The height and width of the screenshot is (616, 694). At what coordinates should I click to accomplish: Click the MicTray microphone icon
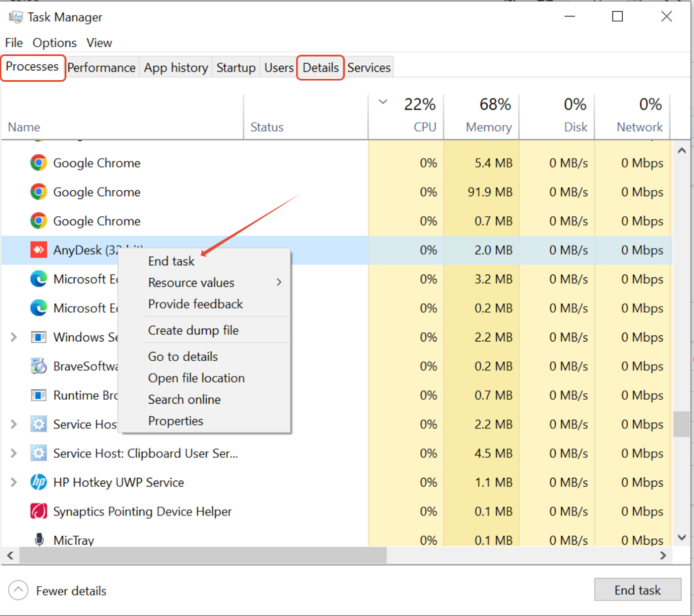tap(39, 540)
